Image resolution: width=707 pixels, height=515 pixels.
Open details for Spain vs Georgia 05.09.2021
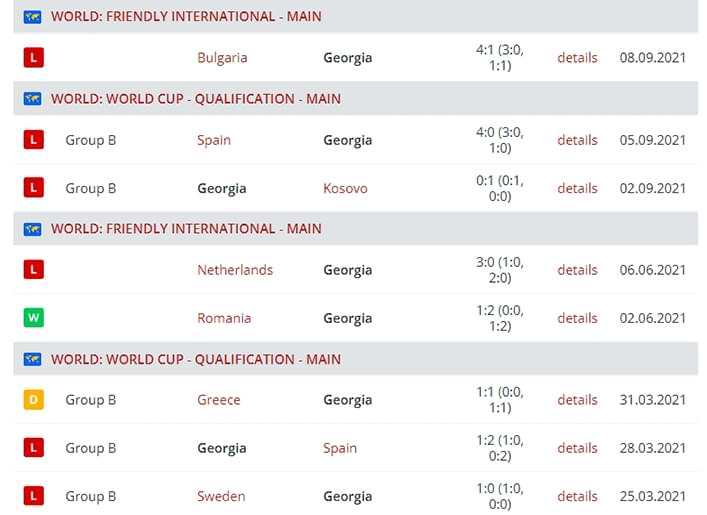click(x=577, y=140)
